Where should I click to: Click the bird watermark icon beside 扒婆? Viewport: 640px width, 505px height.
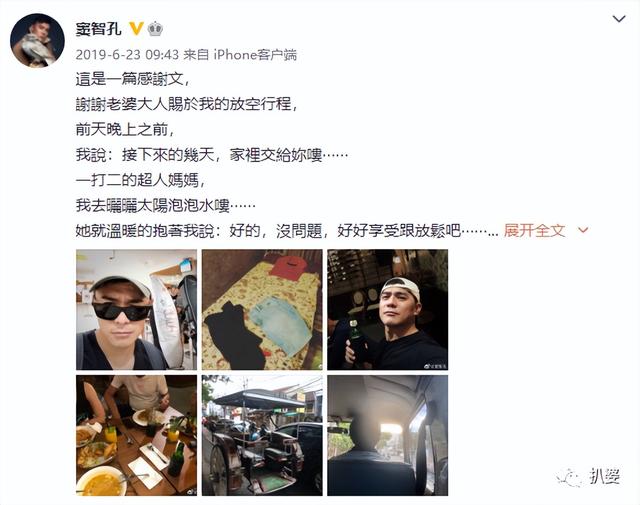pyautogui.click(x=569, y=477)
